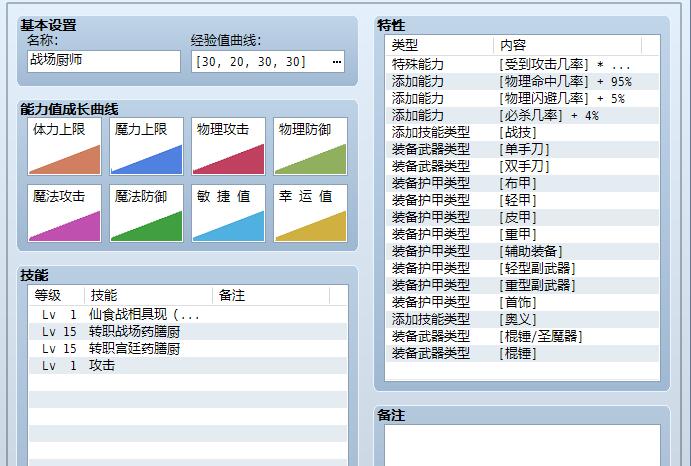Select the trait 装备护甲类型 [轻甲]
This screenshot has height=466, width=691.
522,200
